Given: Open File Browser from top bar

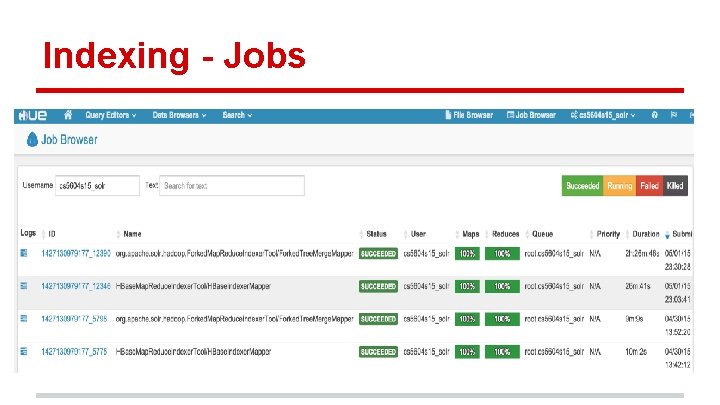Looking at the screenshot, I should point(469,115).
